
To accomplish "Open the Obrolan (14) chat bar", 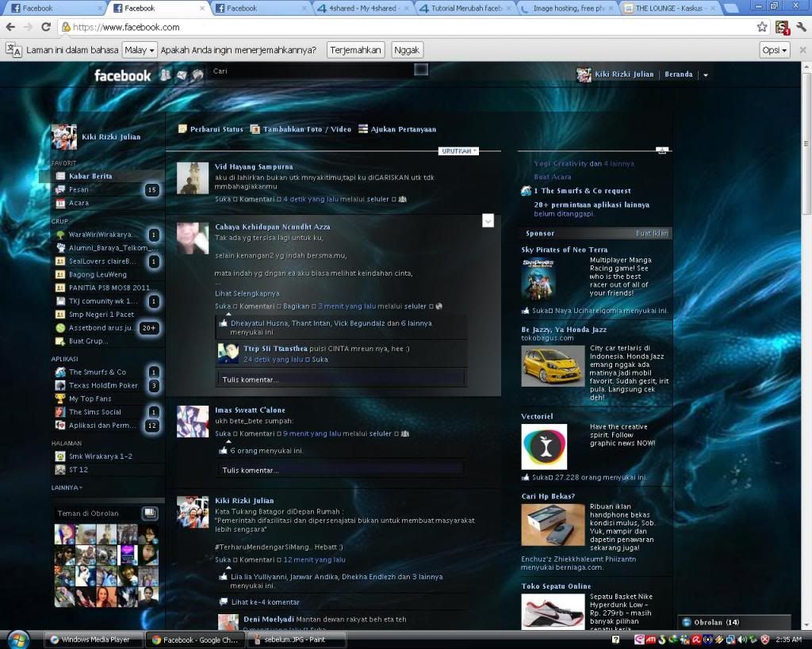I will [734, 622].
